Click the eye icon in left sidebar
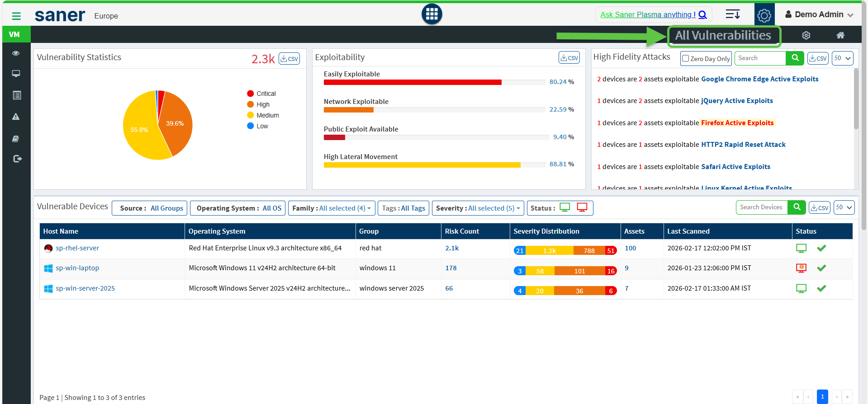Image resolution: width=868 pixels, height=404 pixels. tap(16, 53)
